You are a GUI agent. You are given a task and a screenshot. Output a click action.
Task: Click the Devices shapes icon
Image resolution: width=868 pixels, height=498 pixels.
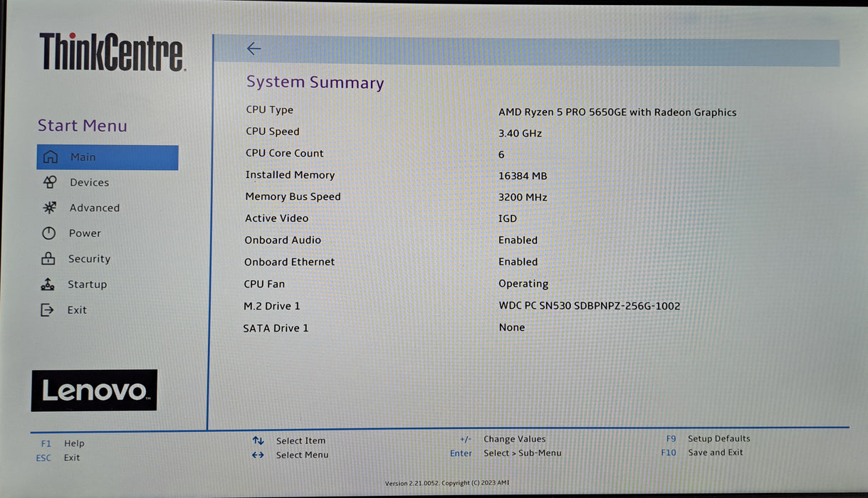[50, 182]
